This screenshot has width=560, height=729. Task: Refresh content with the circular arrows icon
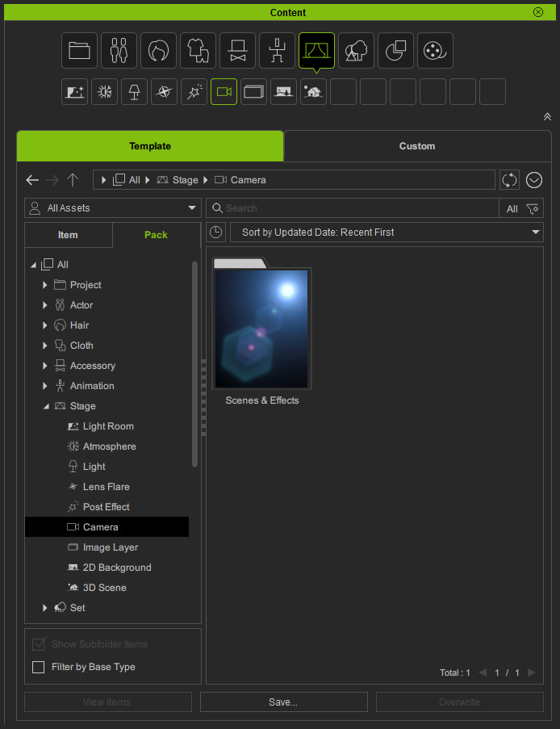click(x=509, y=180)
